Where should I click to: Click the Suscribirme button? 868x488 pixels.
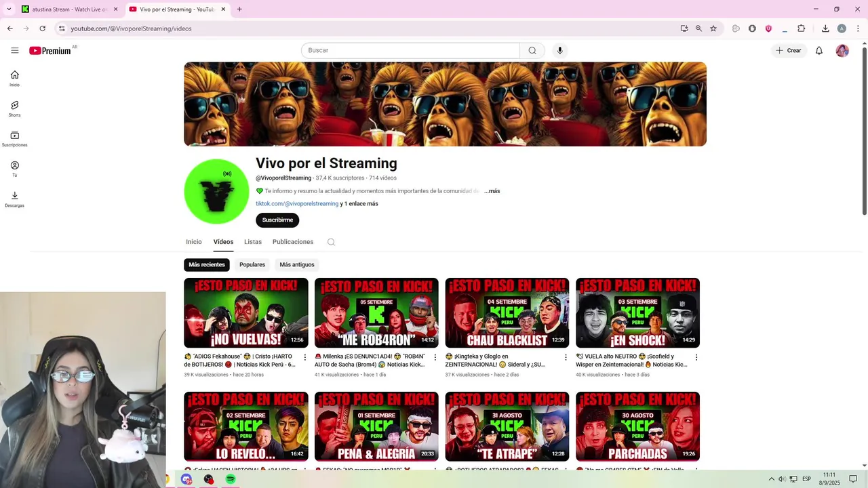pyautogui.click(x=277, y=220)
